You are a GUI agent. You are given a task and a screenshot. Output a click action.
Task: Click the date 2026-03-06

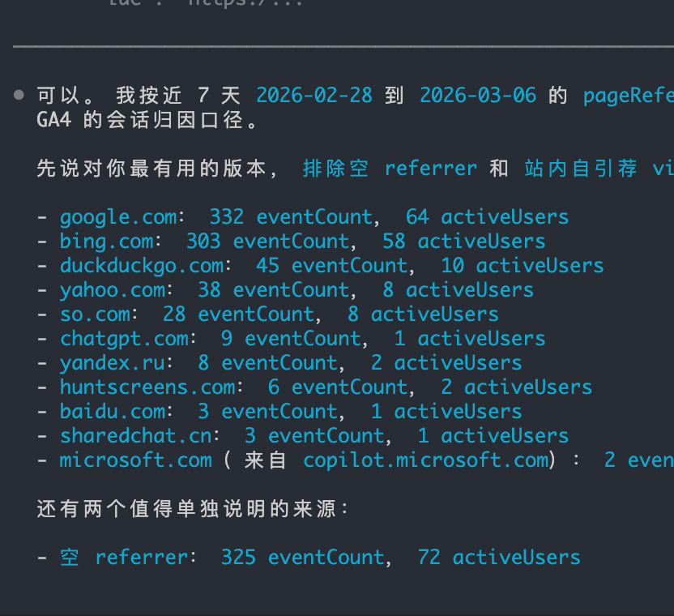(478, 95)
